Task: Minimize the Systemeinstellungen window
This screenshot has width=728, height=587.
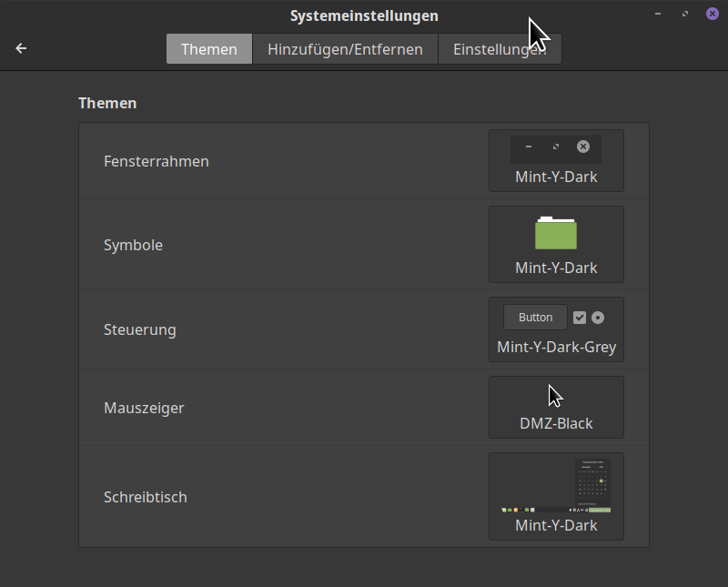Action: pyautogui.click(x=658, y=14)
